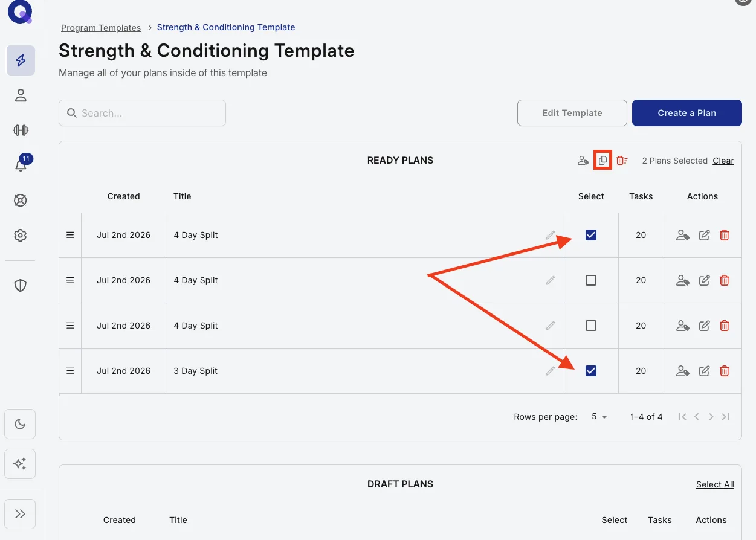756x540 pixels.
Task: Click the Actions column header in Ready Plans
Action: pos(702,196)
